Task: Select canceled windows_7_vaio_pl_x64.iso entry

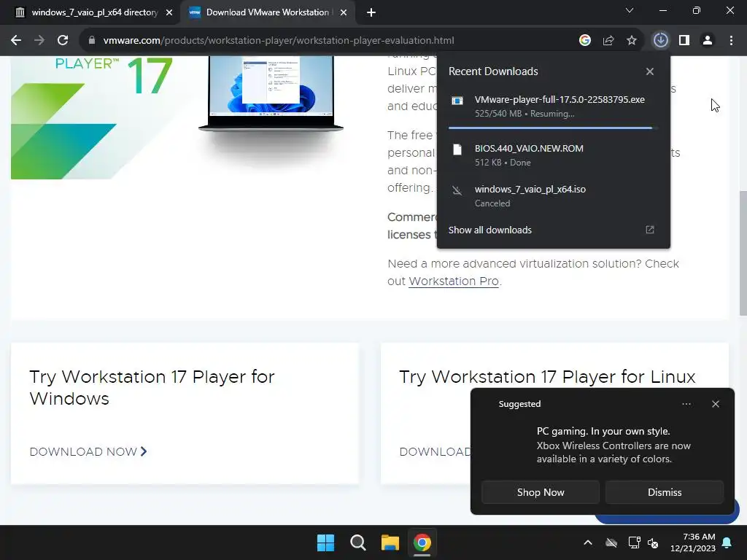Action: point(553,196)
